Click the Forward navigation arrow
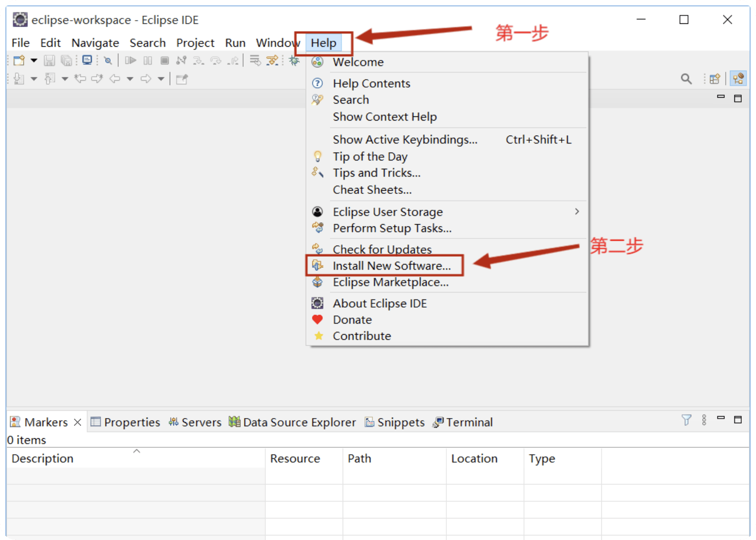This screenshot has width=756, height=540. click(x=146, y=79)
